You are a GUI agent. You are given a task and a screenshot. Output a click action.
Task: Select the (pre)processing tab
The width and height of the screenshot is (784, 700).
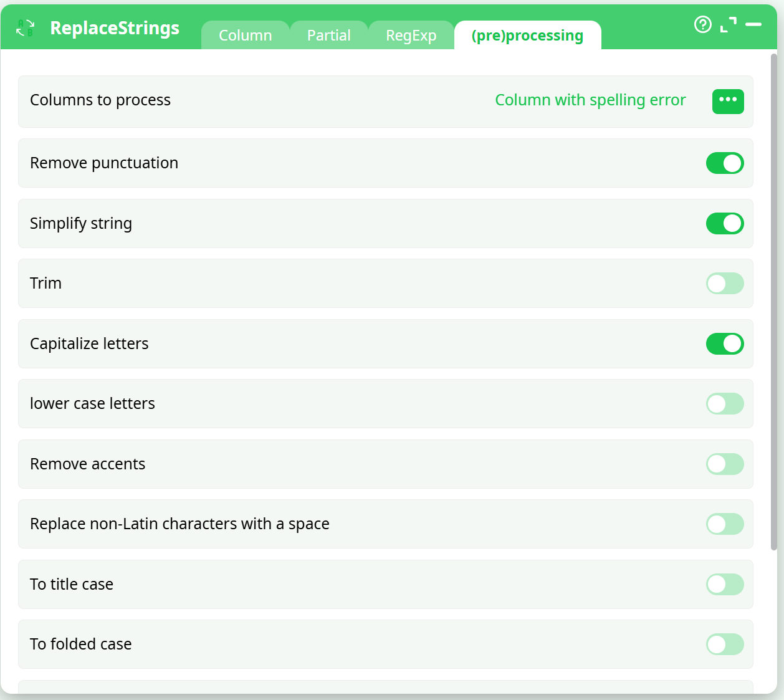tap(527, 36)
